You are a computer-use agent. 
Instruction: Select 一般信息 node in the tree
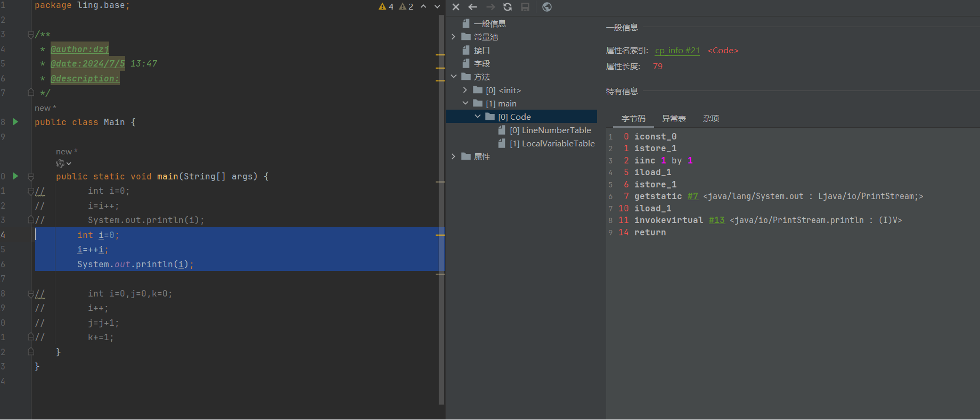click(489, 23)
